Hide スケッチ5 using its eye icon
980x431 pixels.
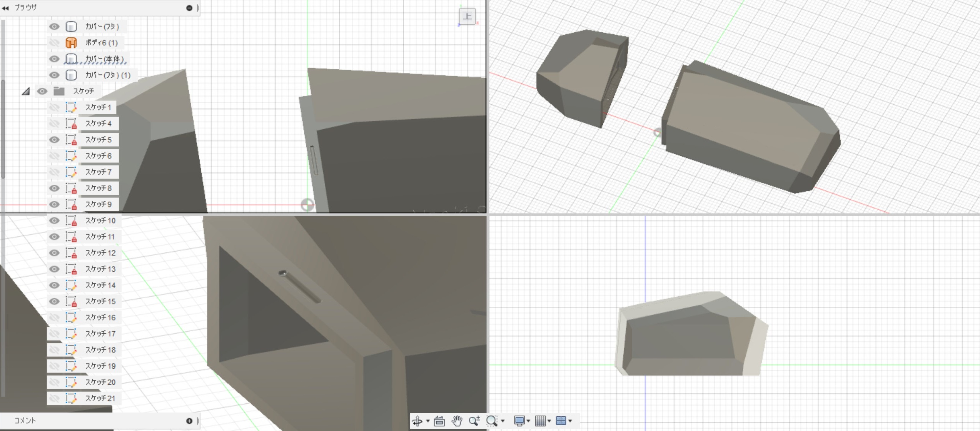click(x=54, y=140)
